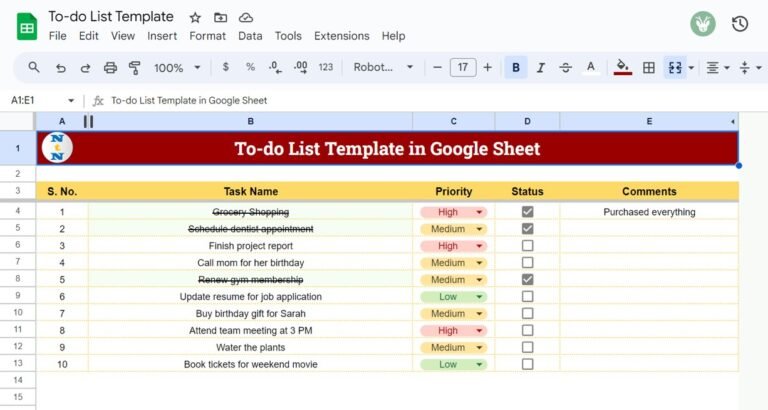Check the cloud save status icon
The image size is (768, 410).
(246, 18)
